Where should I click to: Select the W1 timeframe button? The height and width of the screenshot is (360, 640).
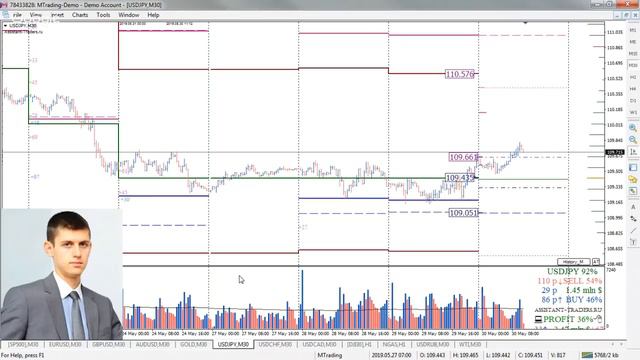point(633,112)
